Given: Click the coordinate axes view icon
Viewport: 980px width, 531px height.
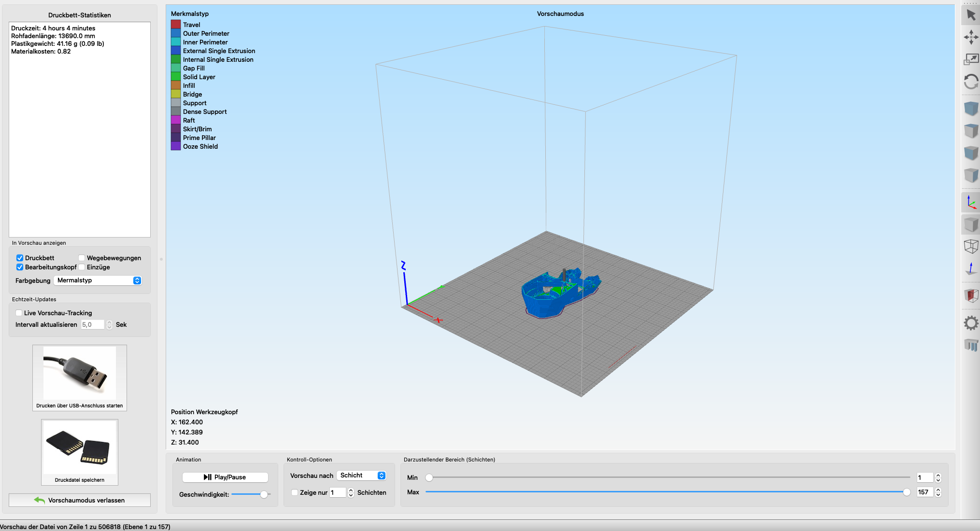Looking at the screenshot, I should click(971, 202).
